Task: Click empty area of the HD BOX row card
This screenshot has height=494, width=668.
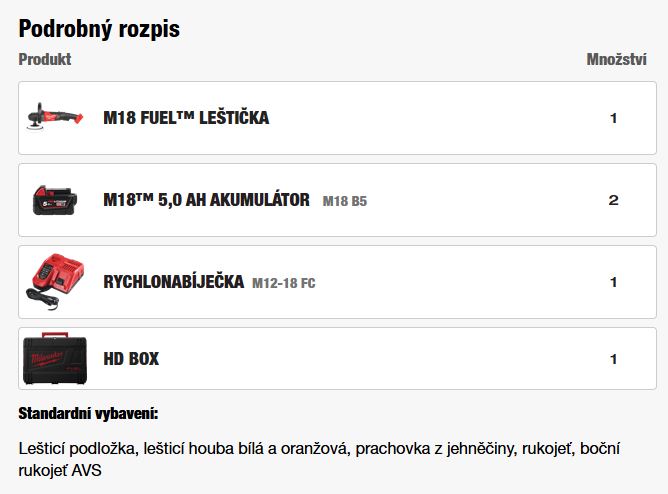Action: coord(383,359)
